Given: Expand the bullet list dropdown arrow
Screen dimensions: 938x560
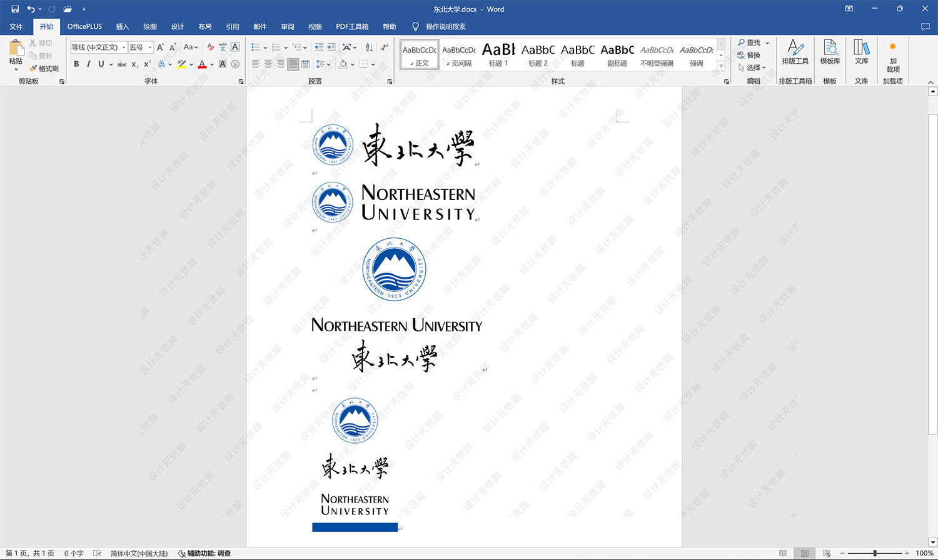Looking at the screenshot, I should (265, 47).
